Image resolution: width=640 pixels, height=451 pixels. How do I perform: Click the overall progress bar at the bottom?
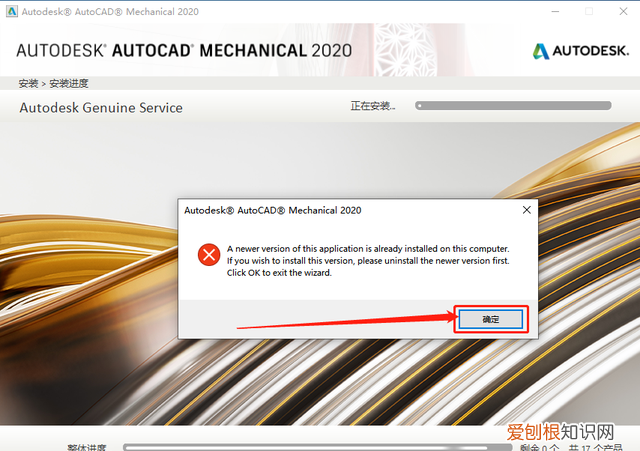pos(317,447)
